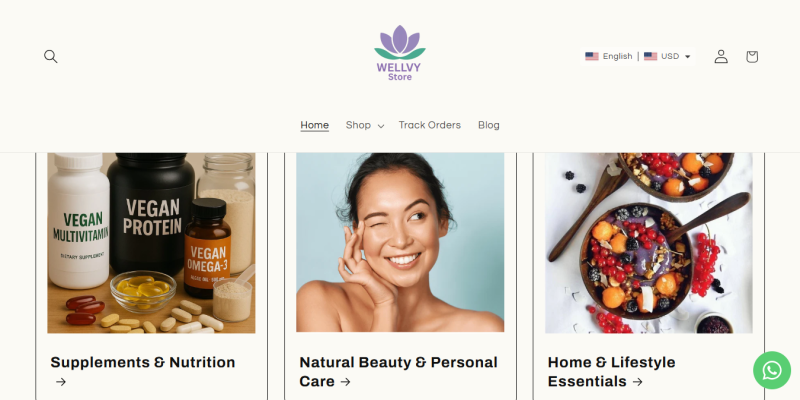Image resolution: width=800 pixels, height=400 pixels.
Task: Expand the Shop menu chevron
Action: point(381,126)
